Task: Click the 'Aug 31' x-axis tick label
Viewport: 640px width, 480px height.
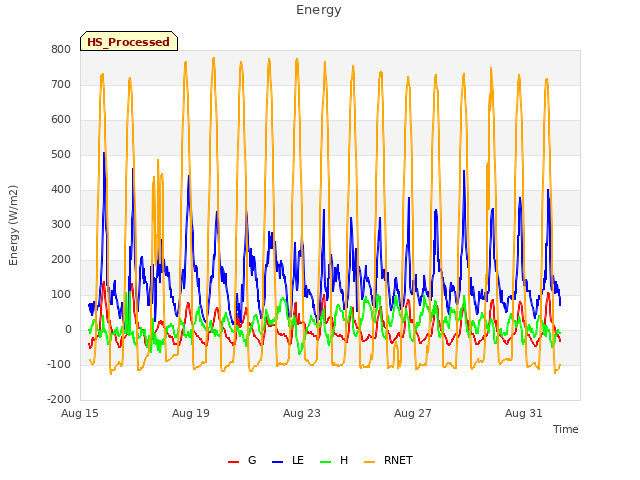Action: point(524,413)
